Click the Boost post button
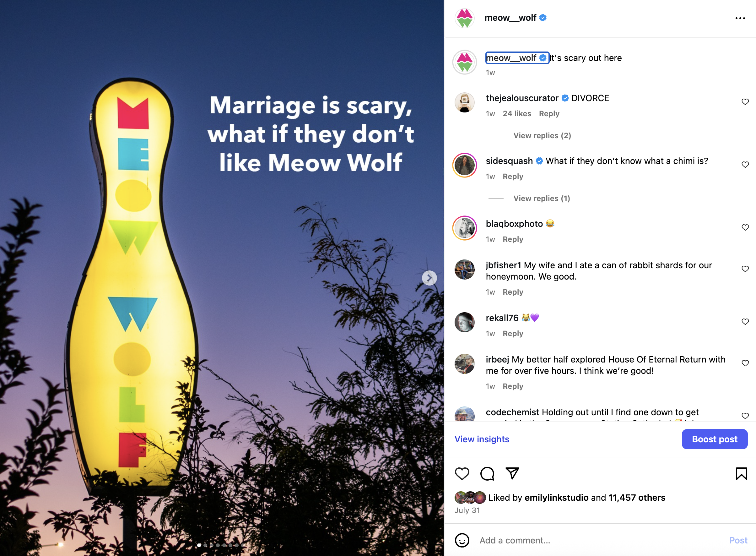This screenshot has height=556, width=756. [714, 439]
